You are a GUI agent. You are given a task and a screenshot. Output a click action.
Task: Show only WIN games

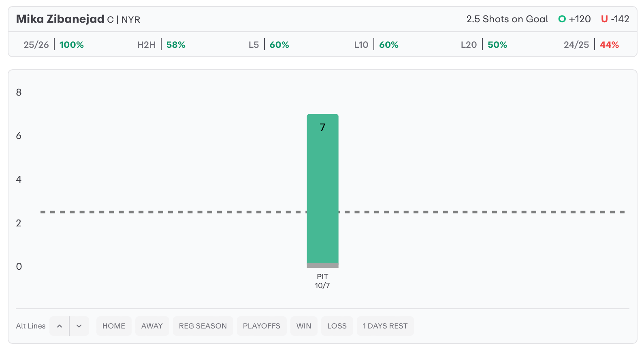[x=304, y=326]
